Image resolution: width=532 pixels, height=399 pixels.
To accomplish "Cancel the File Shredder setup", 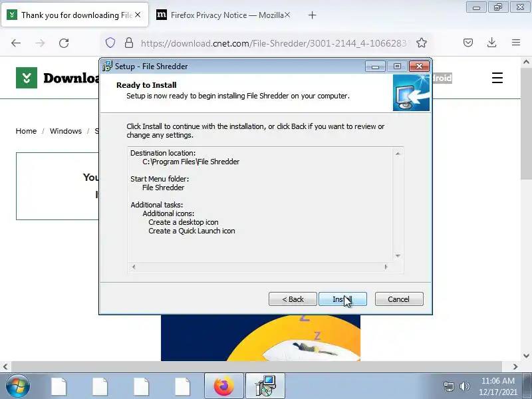I will pyautogui.click(x=399, y=299).
